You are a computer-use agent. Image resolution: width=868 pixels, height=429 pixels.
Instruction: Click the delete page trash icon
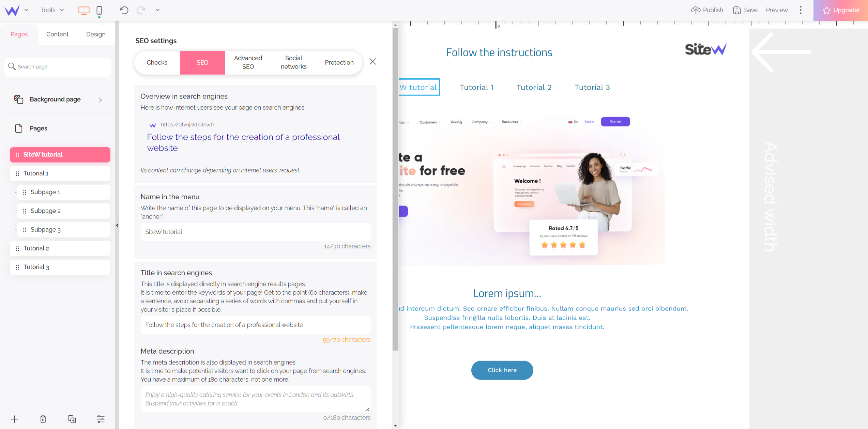pos(44,419)
